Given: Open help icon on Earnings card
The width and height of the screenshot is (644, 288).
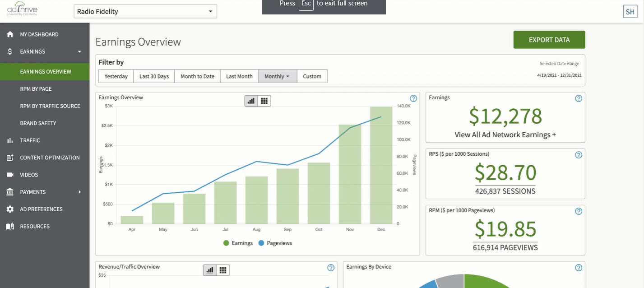Looking at the screenshot, I should (579, 98).
